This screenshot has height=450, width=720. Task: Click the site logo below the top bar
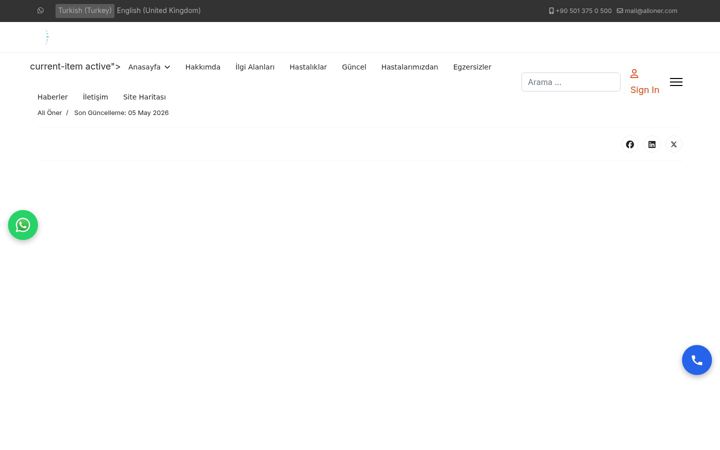pos(47,37)
